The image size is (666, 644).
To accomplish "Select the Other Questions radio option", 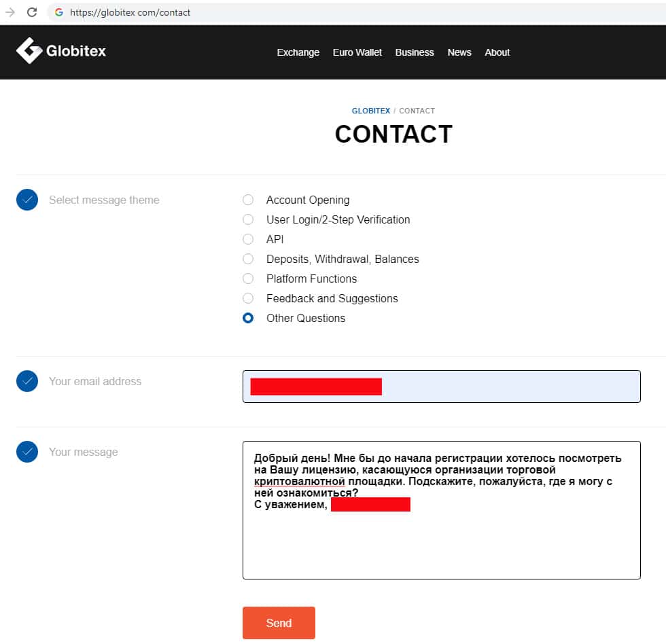I will [x=248, y=319].
